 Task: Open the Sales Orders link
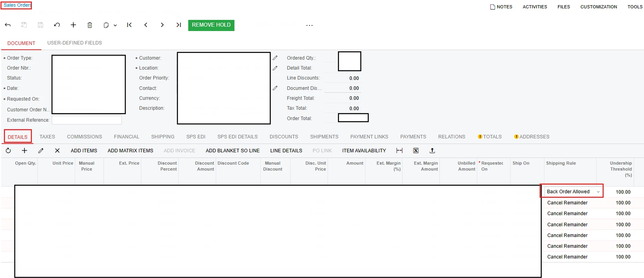17,5
